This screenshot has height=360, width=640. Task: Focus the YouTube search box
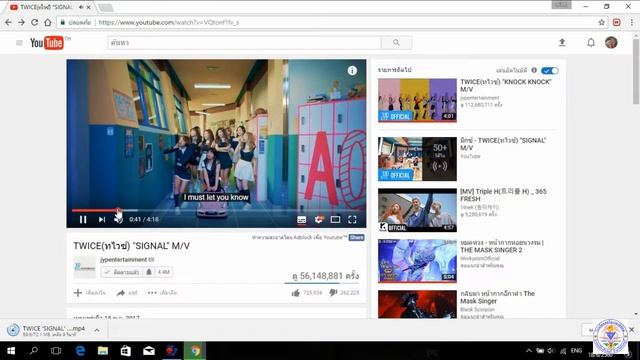244,42
